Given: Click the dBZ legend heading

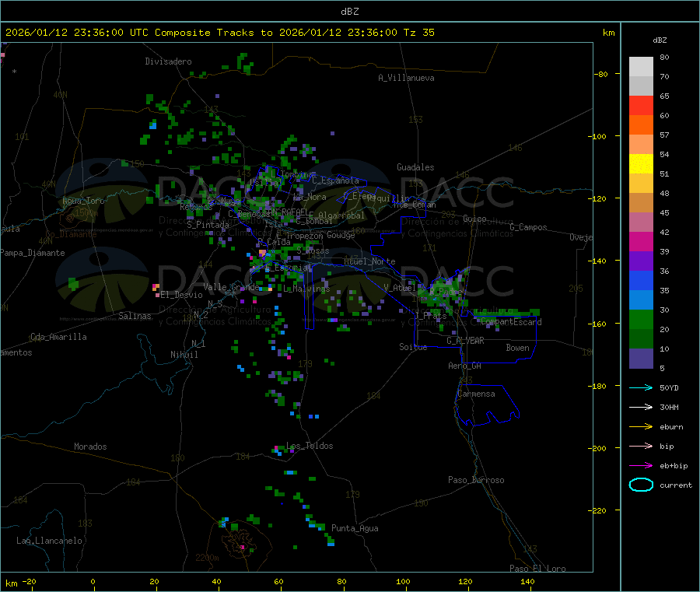Looking at the screenshot, I should click(660, 40).
